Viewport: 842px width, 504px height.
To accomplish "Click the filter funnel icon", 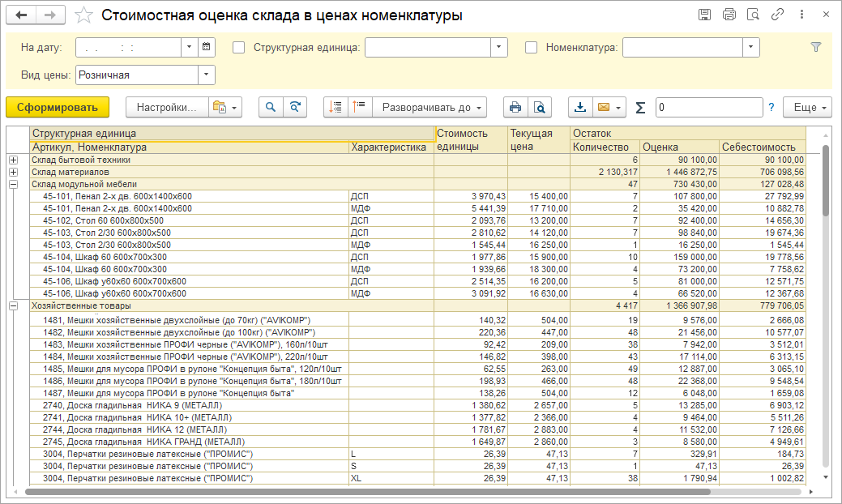I will (x=816, y=48).
